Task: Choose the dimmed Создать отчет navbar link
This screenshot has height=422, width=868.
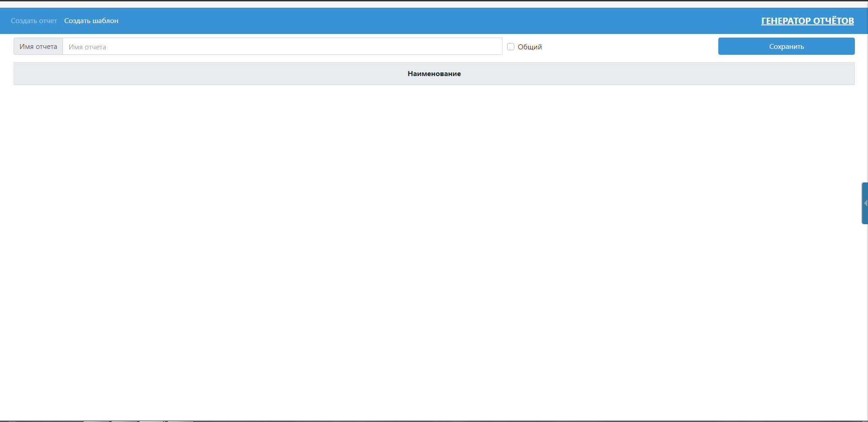Action: click(x=34, y=21)
